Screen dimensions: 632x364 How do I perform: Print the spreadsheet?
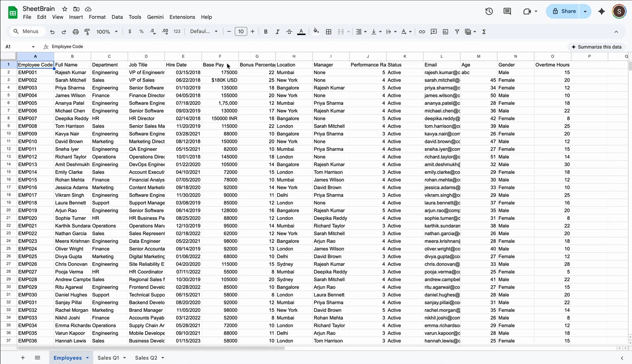click(75, 32)
